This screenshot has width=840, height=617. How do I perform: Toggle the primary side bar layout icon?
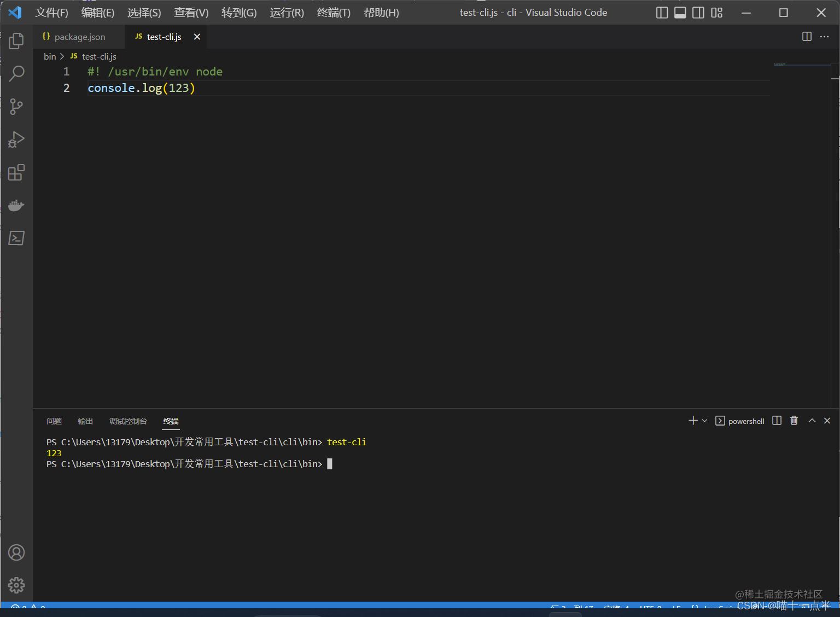(662, 13)
